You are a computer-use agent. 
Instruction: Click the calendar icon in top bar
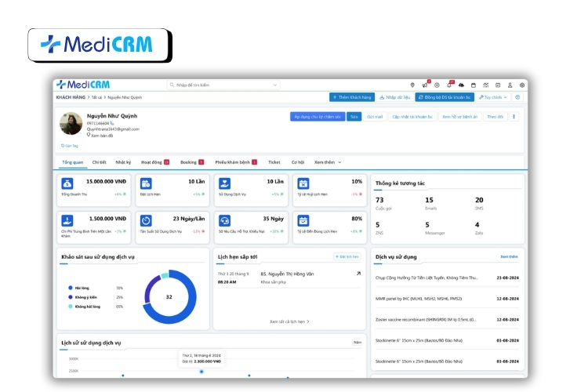474,85
